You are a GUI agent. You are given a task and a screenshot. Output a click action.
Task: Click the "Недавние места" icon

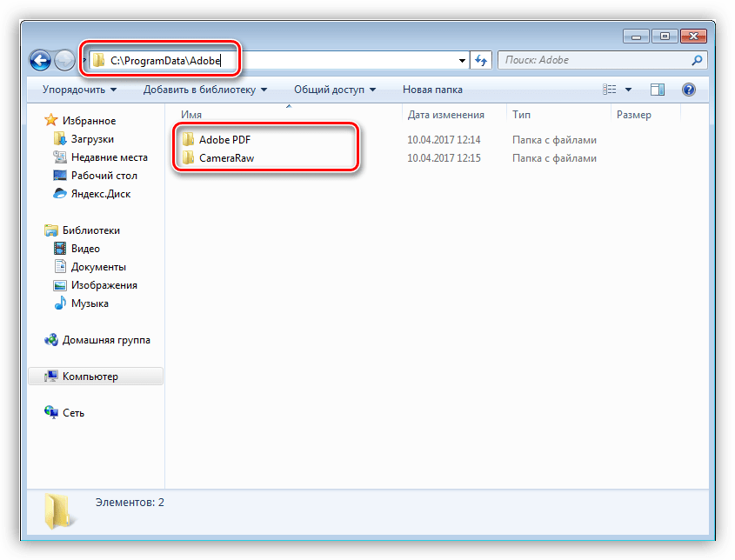pos(59,157)
